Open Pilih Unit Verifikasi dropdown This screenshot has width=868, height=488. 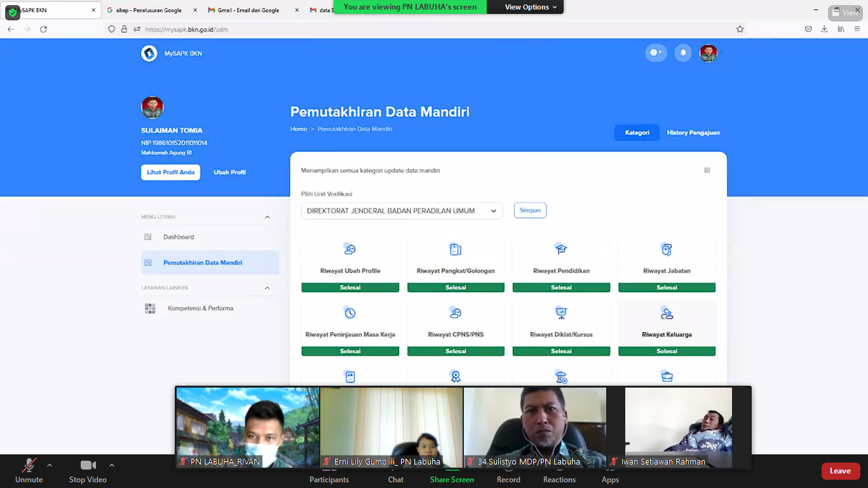coord(402,211)
